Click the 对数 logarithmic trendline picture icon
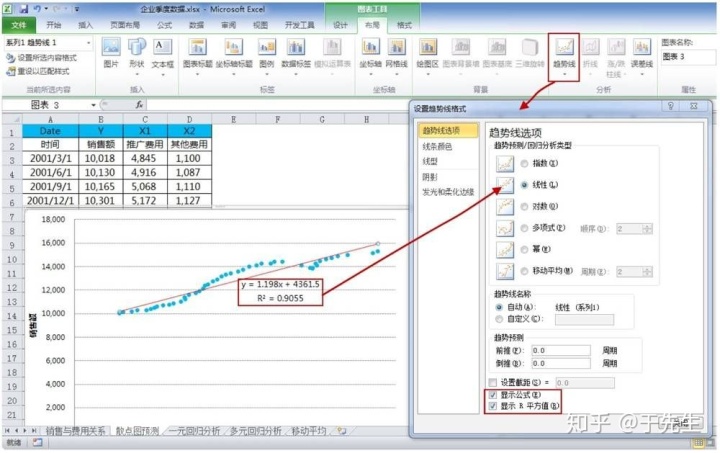The width and height of the screenshot is (720, 453). (505, 207)
